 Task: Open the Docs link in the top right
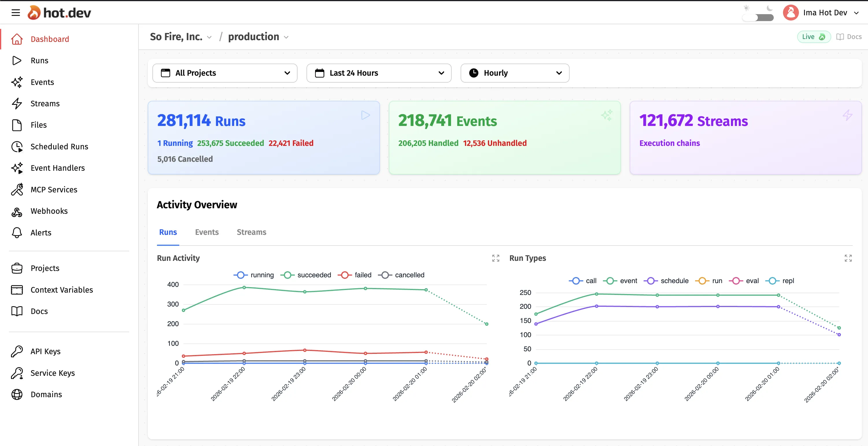[x=849, y=37]
